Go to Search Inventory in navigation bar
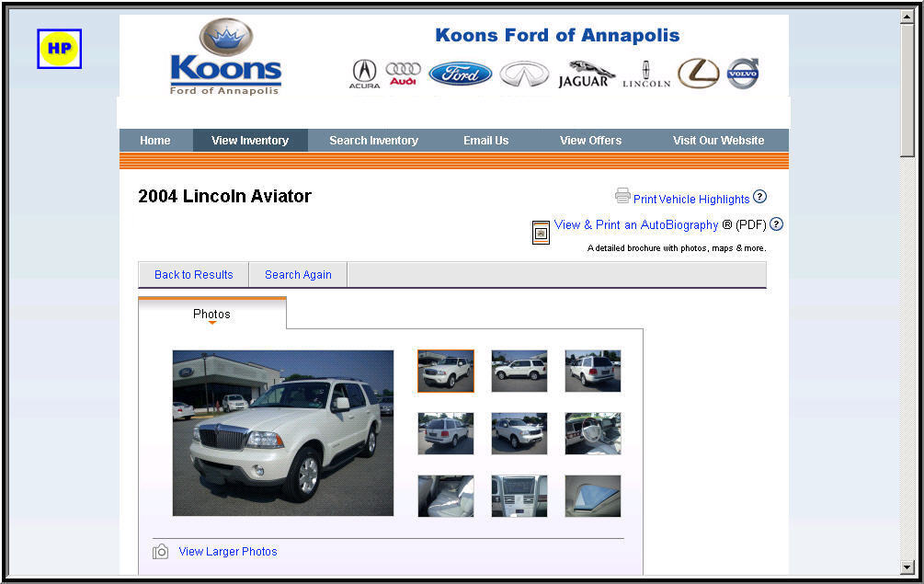 (373, 141)
